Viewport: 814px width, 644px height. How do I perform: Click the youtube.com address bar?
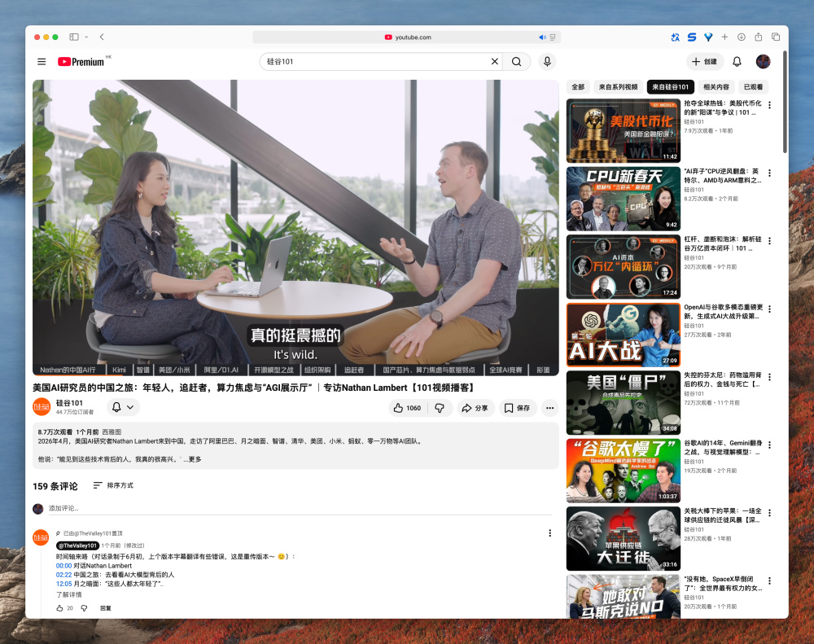[x=406, y=37]
